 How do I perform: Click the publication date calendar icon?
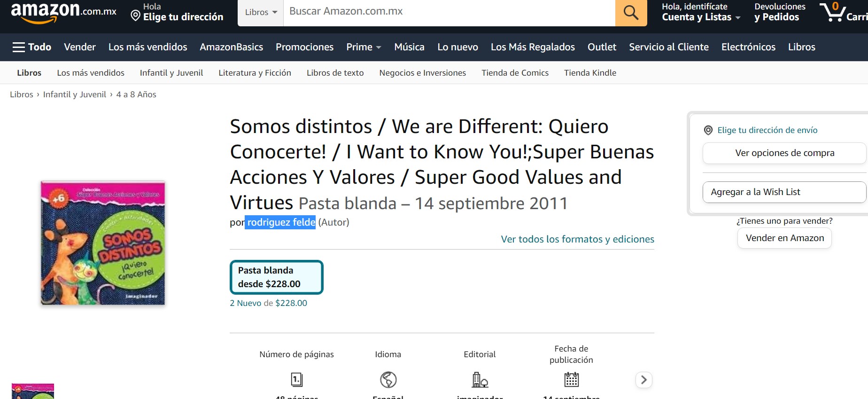click(571, 379)
